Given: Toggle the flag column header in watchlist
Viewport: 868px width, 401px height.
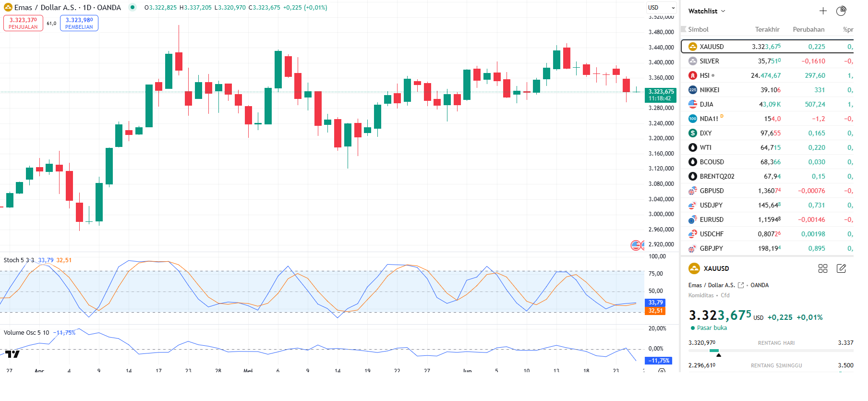Looking at the screenshot, I should point(684,29).
